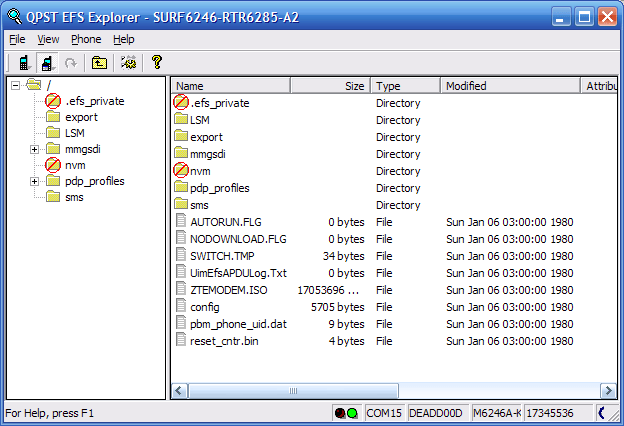This screenshot has width=624, height=426.
Task: Expand the pdp_profiles tree node
Action: (x=35, y=182)
